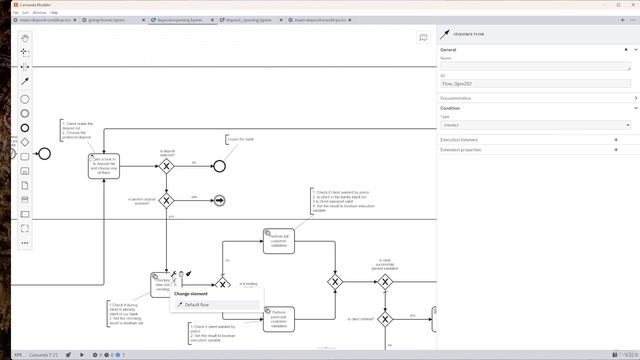The image size is (640, 360).
Task: Click the wrench change-type icon
Action: 173,274
